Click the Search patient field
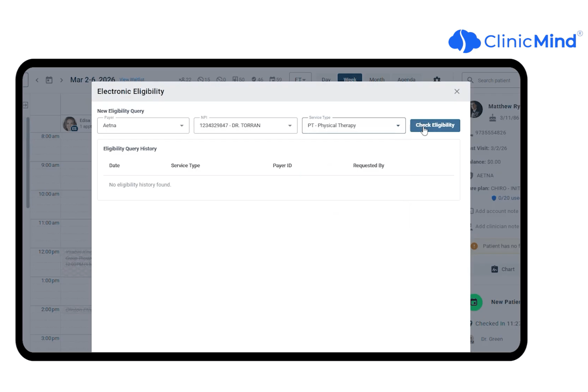The height and width of the screenshot is (392, 588). point(492,80)
